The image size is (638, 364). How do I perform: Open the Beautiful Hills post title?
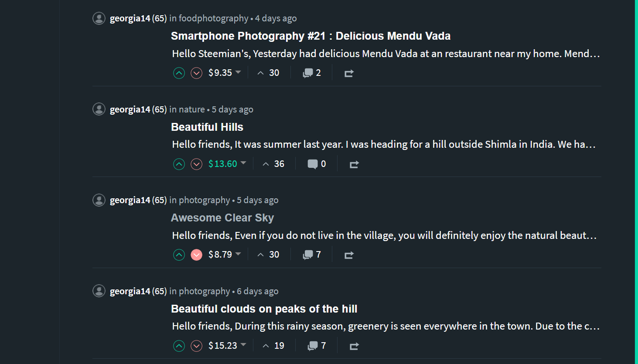[207, 127]
